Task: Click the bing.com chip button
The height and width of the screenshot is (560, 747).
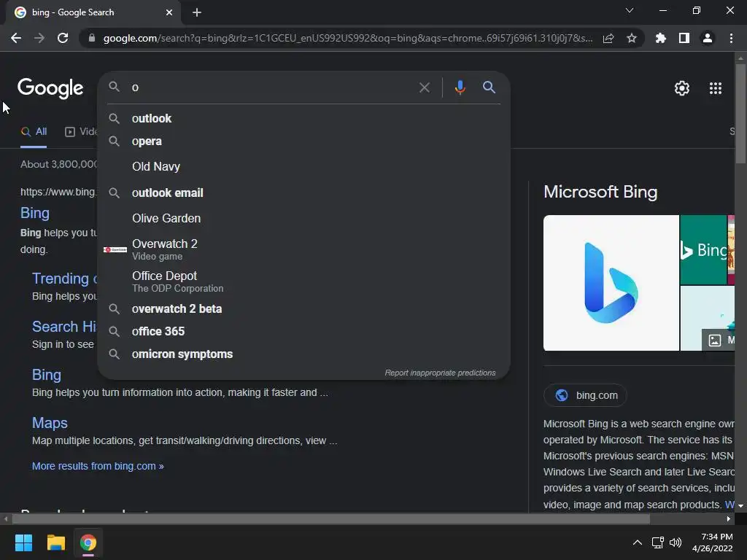Action: tap(585, 395)
